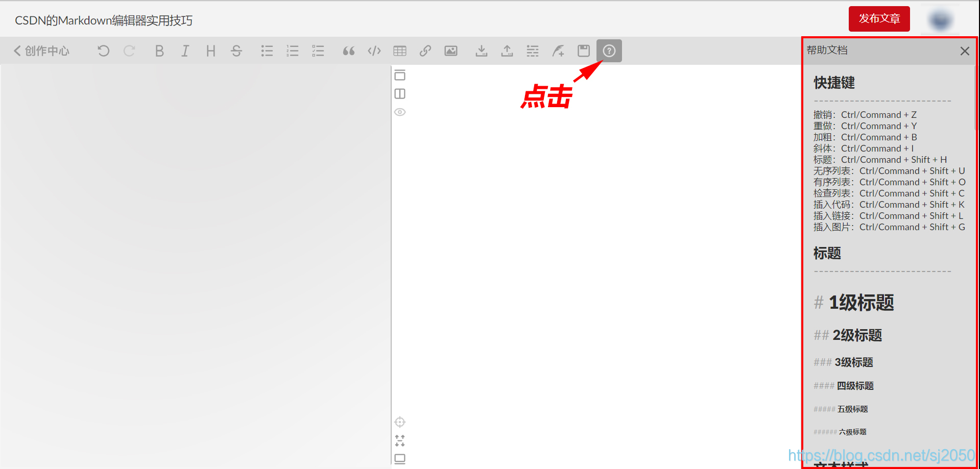The width and height of the screenshot is (980, 469).
Task: Click the dashed-lines toolbar icon
Action: click(533, 51)
